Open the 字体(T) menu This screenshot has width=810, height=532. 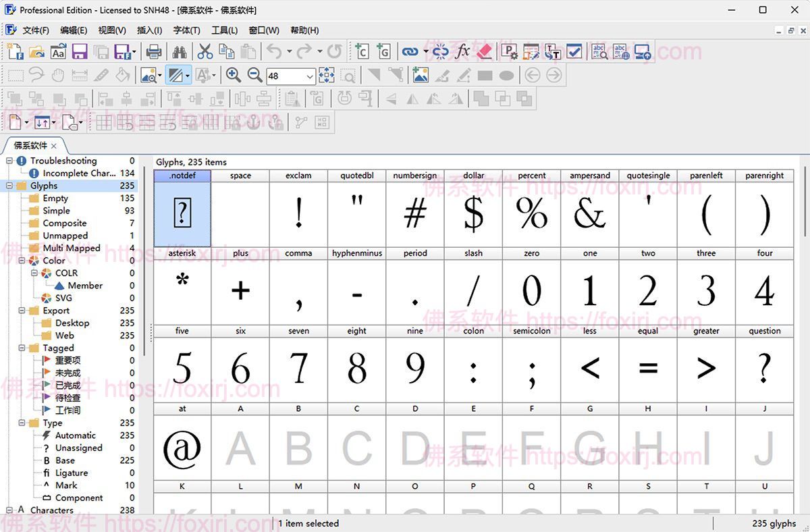tap(186, 30)
